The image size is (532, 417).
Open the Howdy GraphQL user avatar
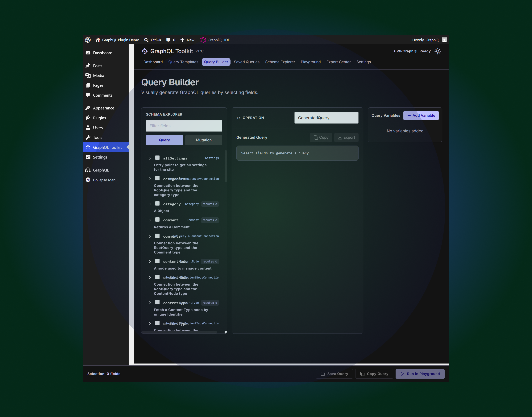pos(444,40)
